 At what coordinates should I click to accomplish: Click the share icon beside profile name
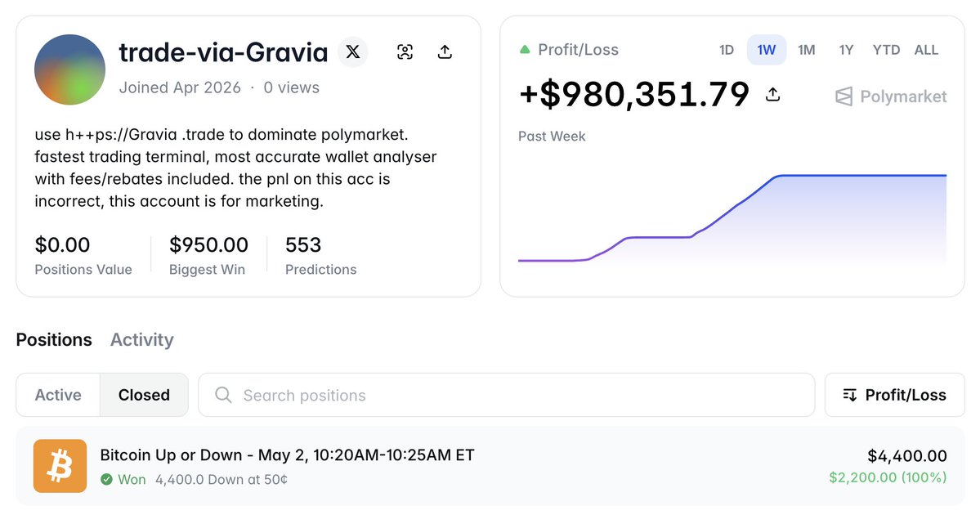[445, 51]
